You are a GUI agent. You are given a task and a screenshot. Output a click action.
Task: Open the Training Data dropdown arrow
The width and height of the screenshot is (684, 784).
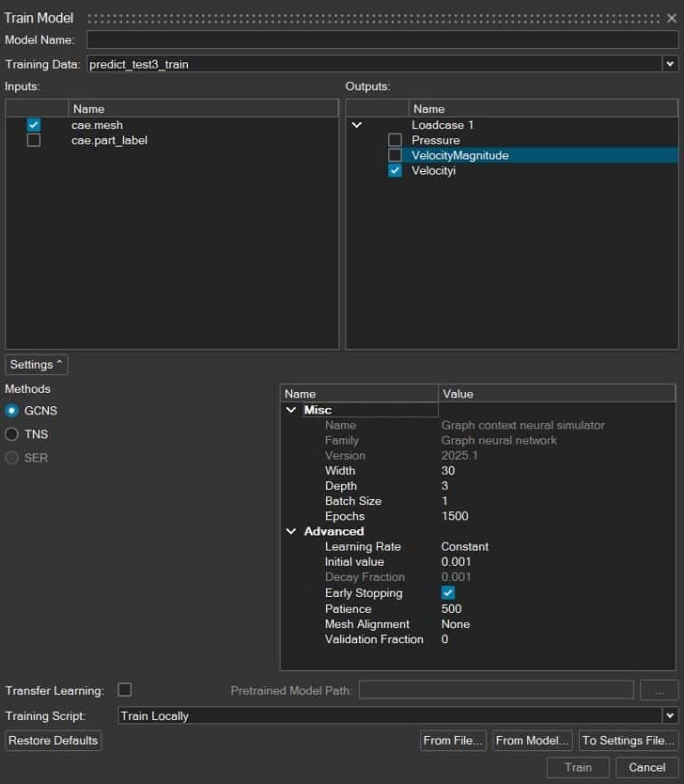click(670, 64)
